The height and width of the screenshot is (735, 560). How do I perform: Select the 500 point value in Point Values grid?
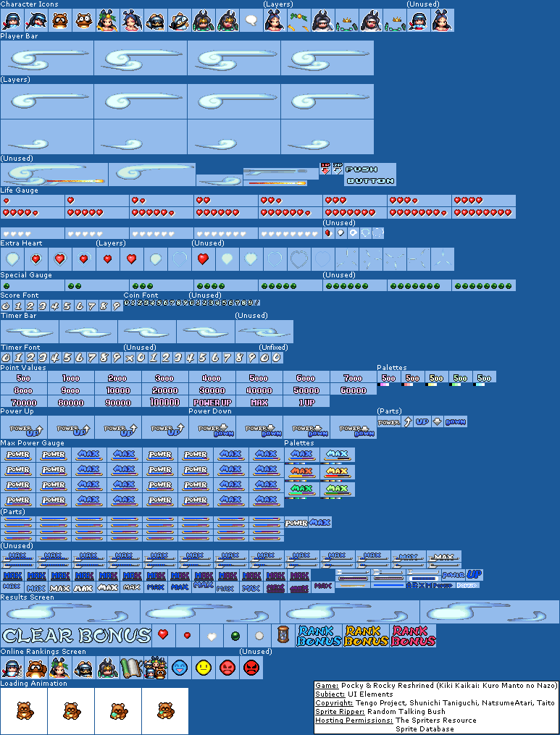(x=23, y=378)
